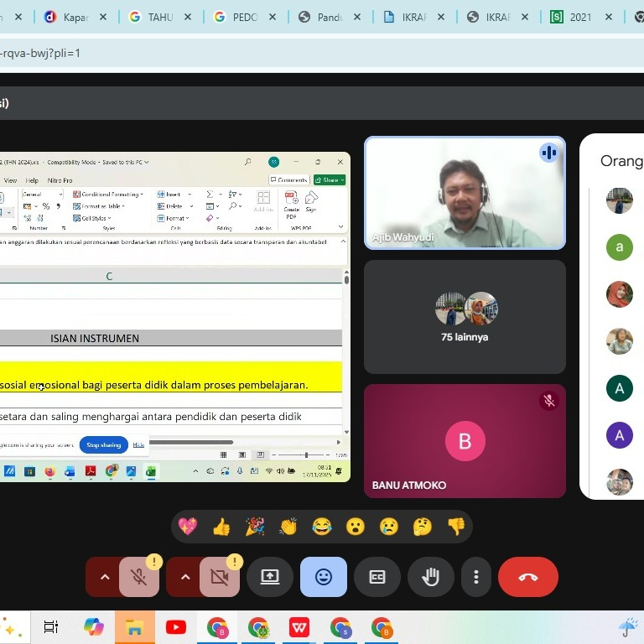644x644 pixels.
Task: Switch to the 2021 spreadsheet browser tab
Action: click(x=580, y=17)
